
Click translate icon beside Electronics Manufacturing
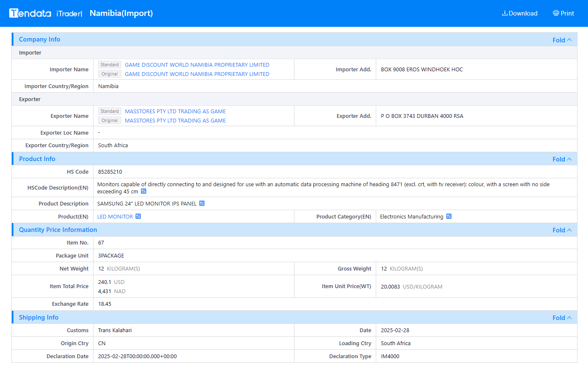[x=449, y=216]
